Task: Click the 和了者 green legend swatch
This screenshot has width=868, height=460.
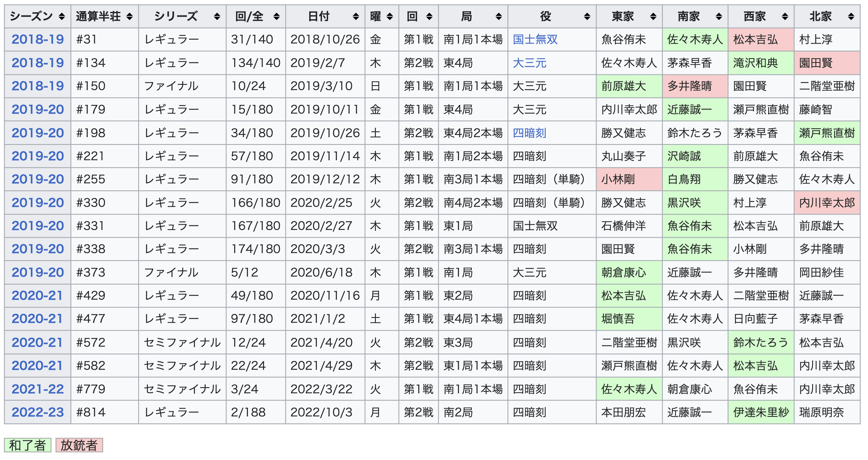Action: pyautogui.click(x=28, y=445)
